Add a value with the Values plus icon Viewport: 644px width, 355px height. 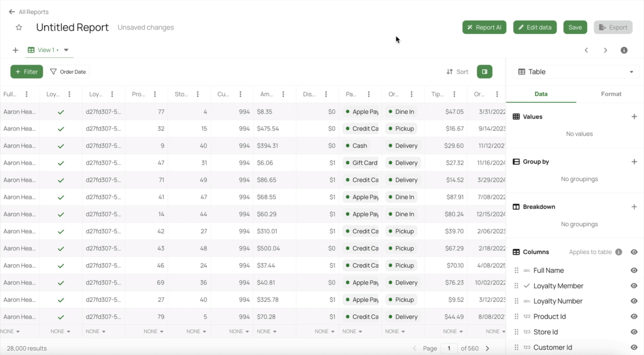[x=634, y=117]
